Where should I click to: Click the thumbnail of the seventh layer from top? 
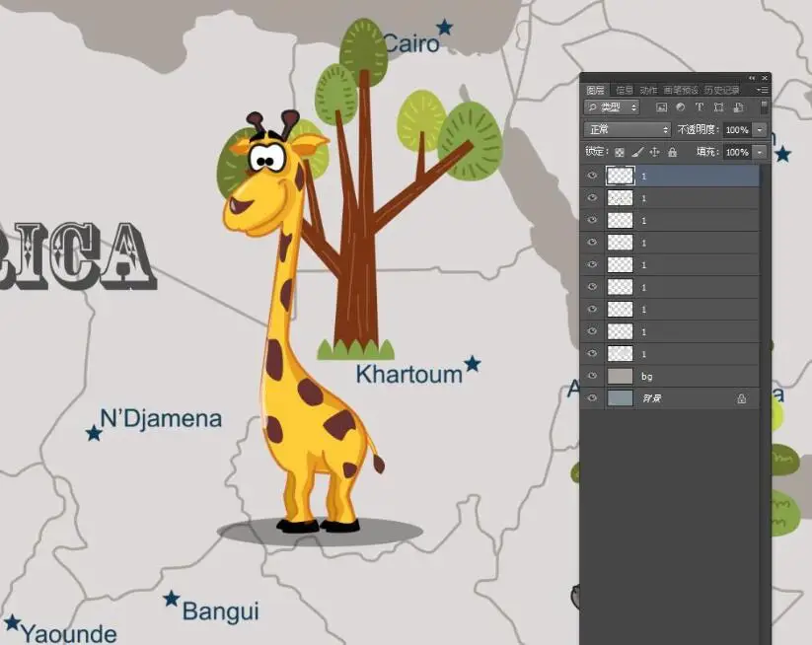click(x=620, y=309)
